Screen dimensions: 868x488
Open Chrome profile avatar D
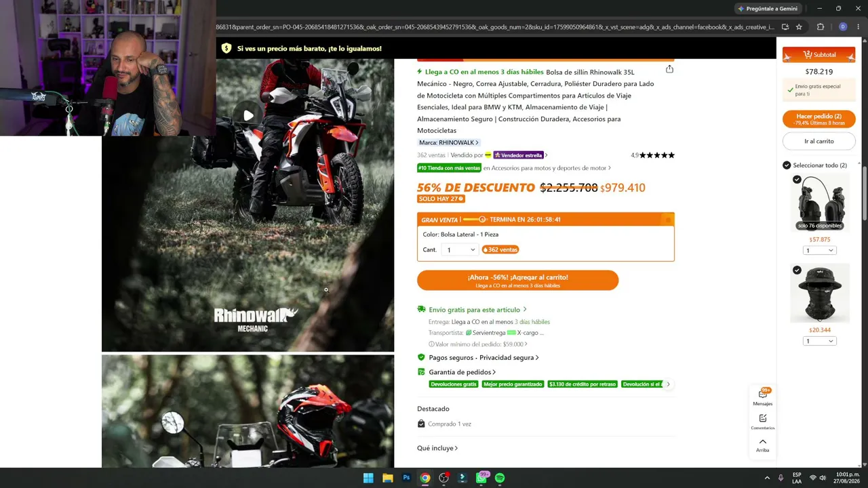(x=843, y=27)
